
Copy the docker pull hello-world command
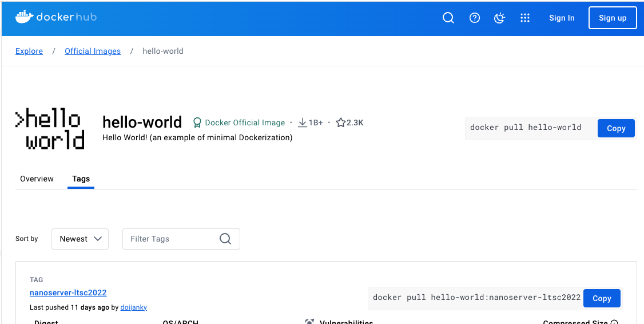point(616,128)
